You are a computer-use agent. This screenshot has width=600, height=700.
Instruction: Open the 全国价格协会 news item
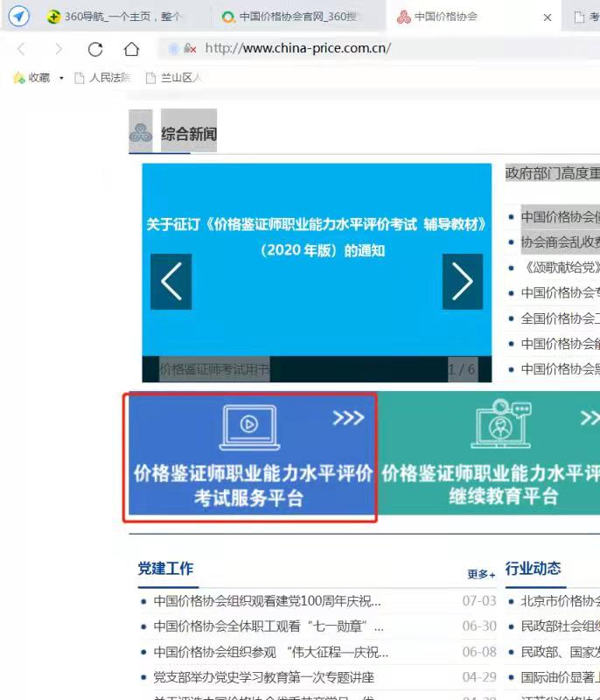pyautogui.click(x=560, y=318)
